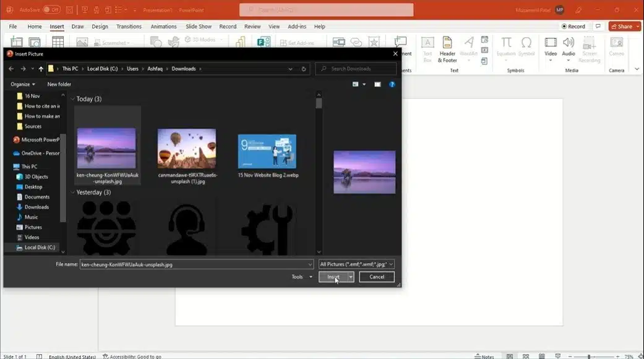The height and width of the screenshot is (359, 644).
Task: Switch to the Design ribbon tab
Action: (x=100, y=27)
